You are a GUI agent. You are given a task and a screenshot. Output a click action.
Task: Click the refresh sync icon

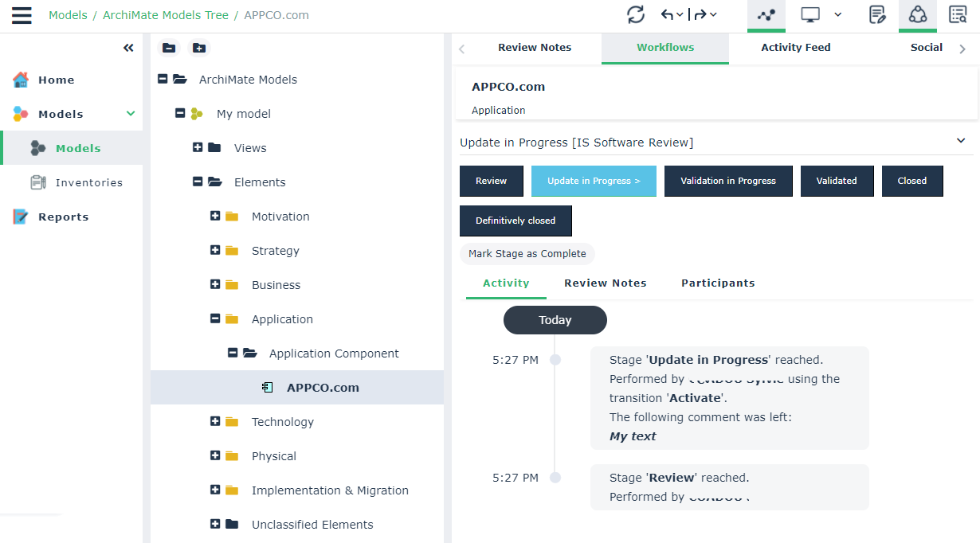tap(635, 14)
